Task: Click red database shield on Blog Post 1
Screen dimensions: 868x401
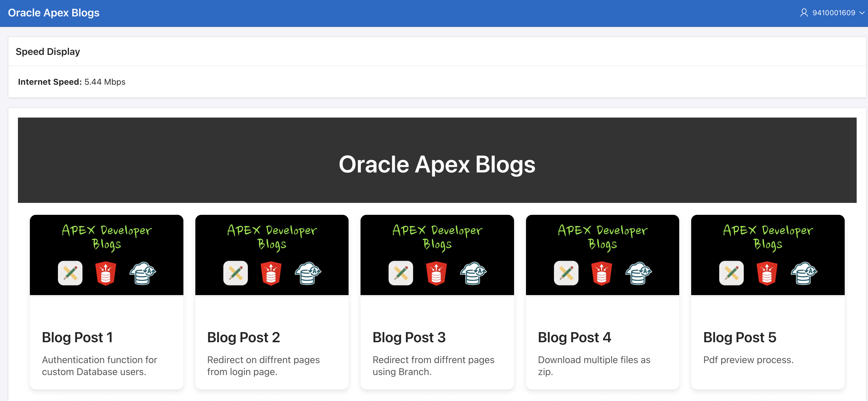Action: [106, 273]
